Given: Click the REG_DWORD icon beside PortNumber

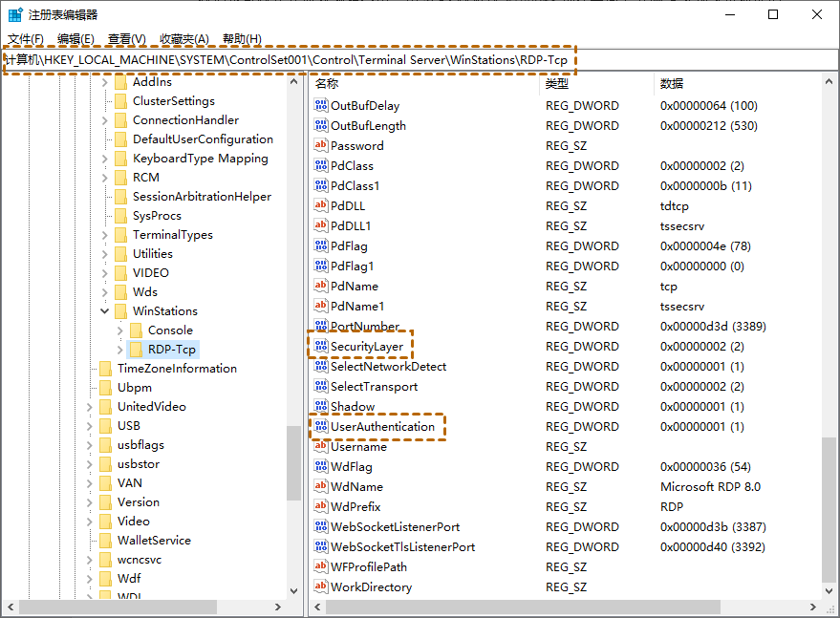Looking at the screenshot, I should tap(321, 326).
